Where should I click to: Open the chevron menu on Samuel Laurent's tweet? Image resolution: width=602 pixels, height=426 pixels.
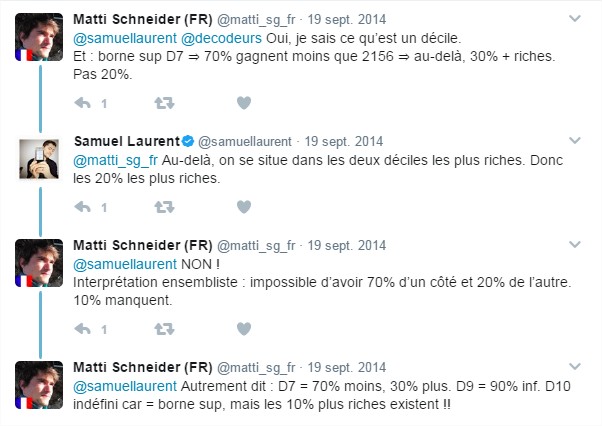(575, 140)
